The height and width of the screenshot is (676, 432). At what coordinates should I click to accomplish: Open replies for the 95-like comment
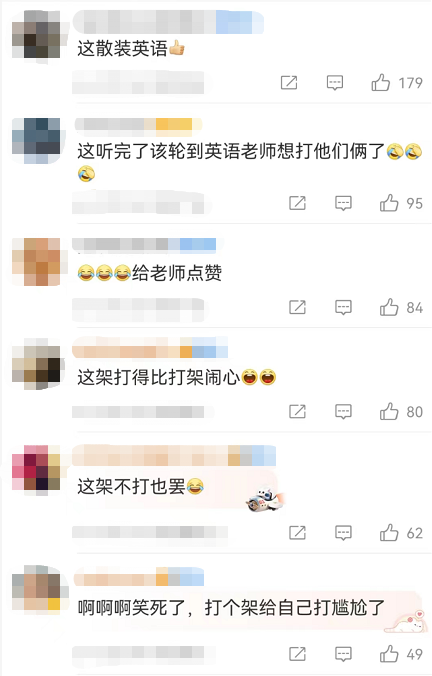pos(343,203)
